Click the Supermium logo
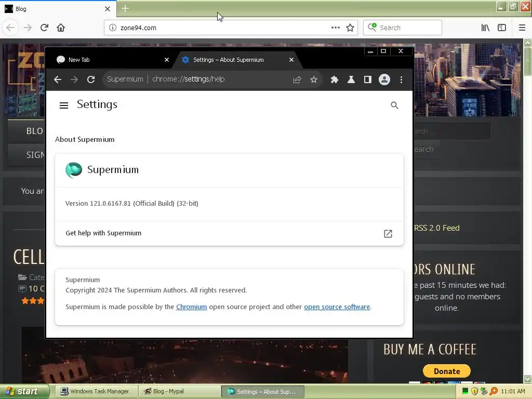Screen dimensions: 532x399 click(x=74, y=170)
